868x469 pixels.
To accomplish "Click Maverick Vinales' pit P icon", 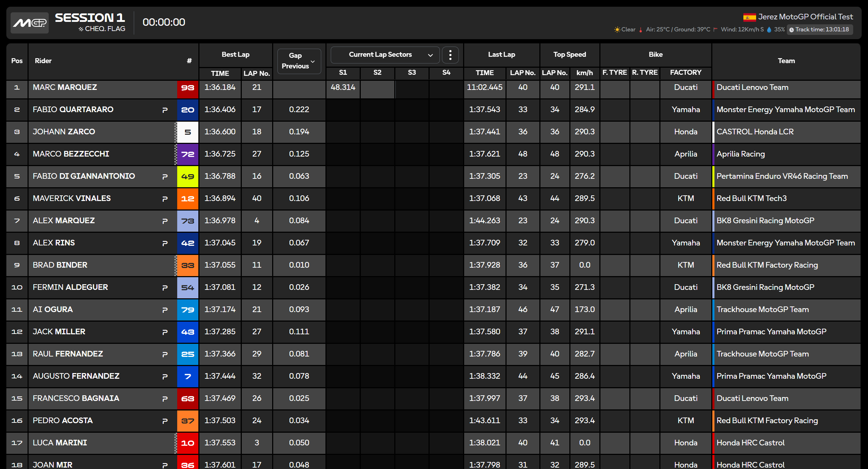I will pos(165,199).
